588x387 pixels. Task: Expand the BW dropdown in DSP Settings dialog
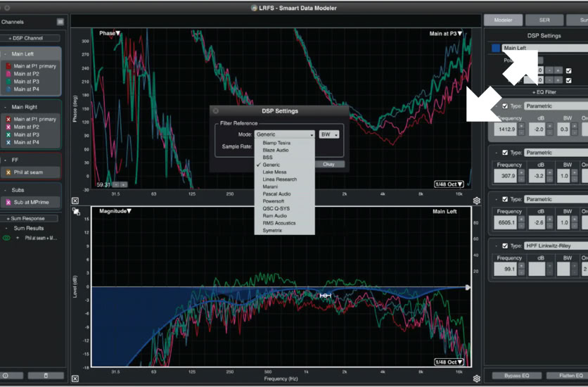[x=329, y=134]
